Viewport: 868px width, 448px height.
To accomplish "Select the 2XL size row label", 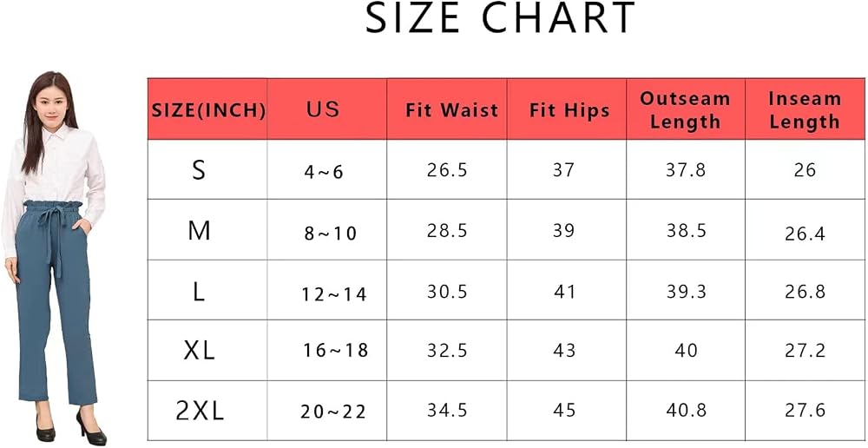I will point(200,411).
